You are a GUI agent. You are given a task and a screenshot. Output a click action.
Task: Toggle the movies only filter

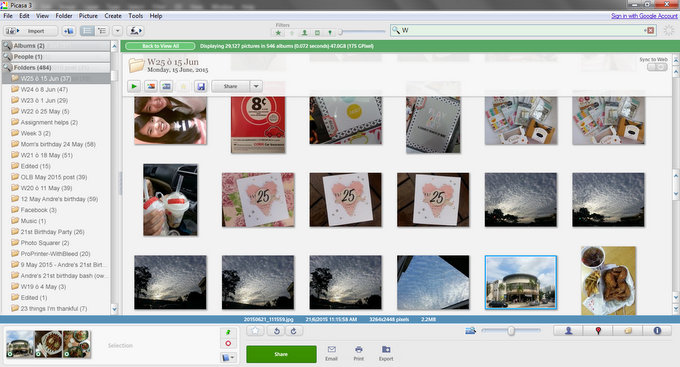(x=317, y=33)
